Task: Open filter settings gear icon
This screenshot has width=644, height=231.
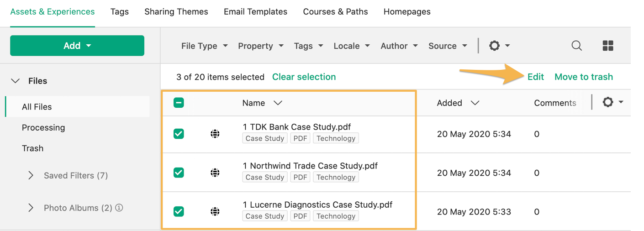Action: (499, 46)
